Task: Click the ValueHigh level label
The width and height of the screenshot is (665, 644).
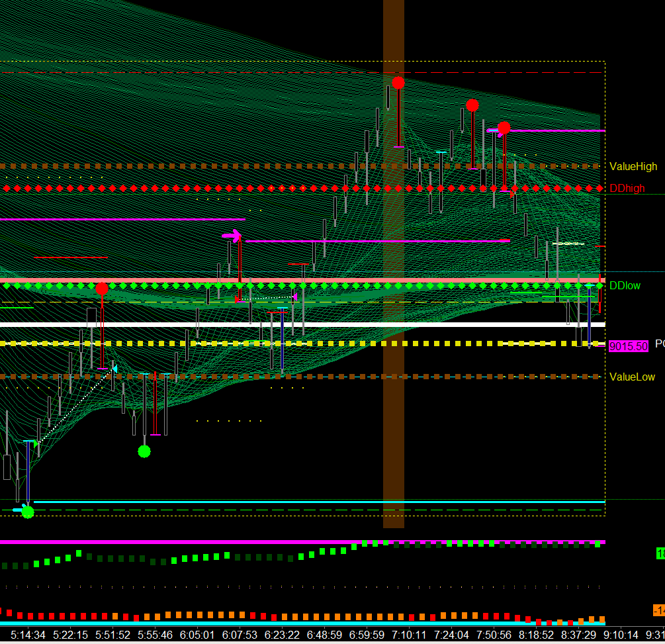Action: point(633,166)
